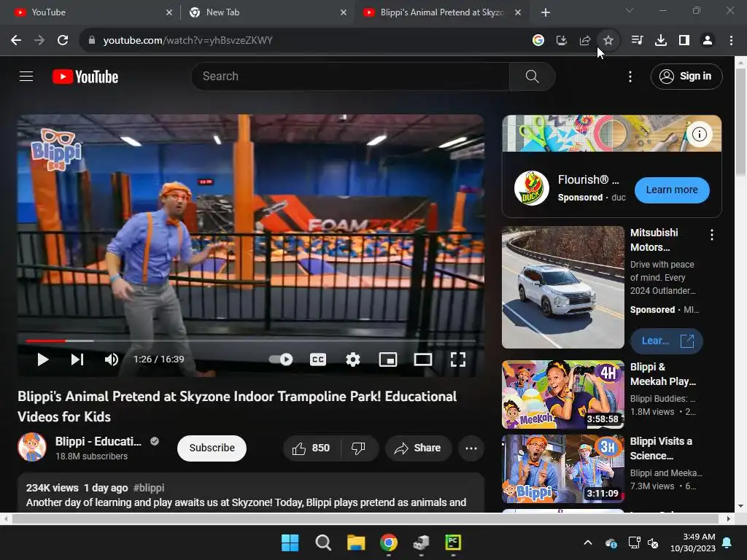Open PyCharm from taskbar
This screenshot has height=560, width=747.
[453, 542]
